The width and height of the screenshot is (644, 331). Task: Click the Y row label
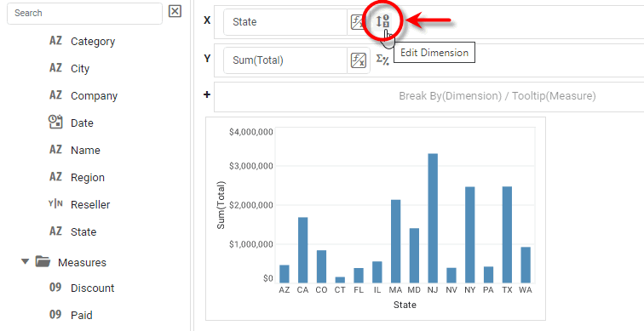pyautogui.click(x=207, y=59)
